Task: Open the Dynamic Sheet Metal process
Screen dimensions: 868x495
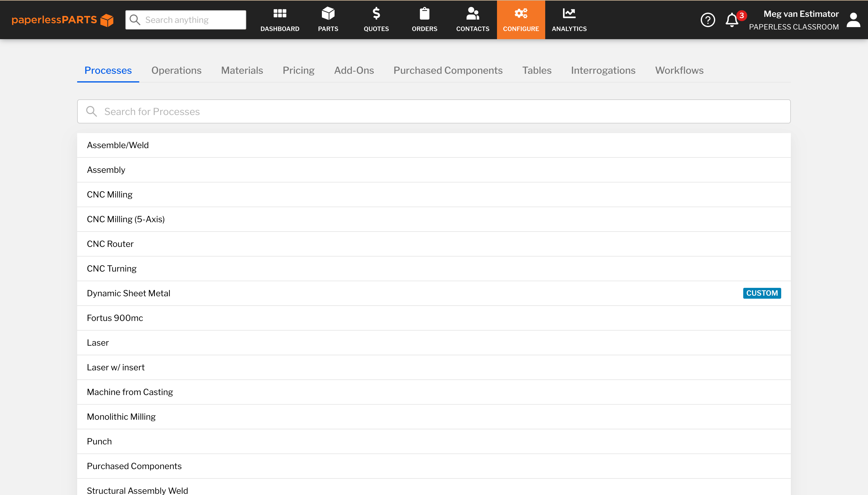Action: pyautogui.click(x=128, y=293)
